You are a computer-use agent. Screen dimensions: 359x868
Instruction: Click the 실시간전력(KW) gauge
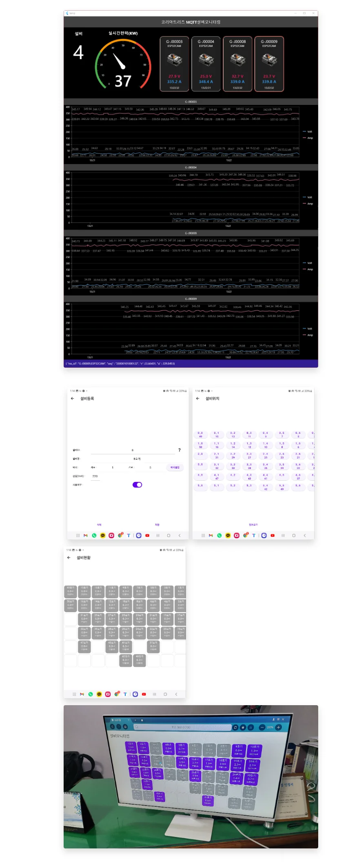[x=123, y=63]
